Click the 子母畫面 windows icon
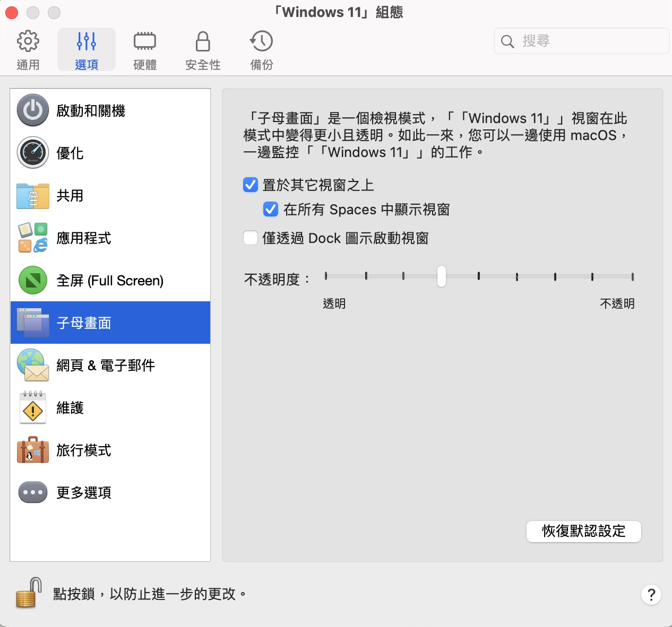 tap(33, 323)
